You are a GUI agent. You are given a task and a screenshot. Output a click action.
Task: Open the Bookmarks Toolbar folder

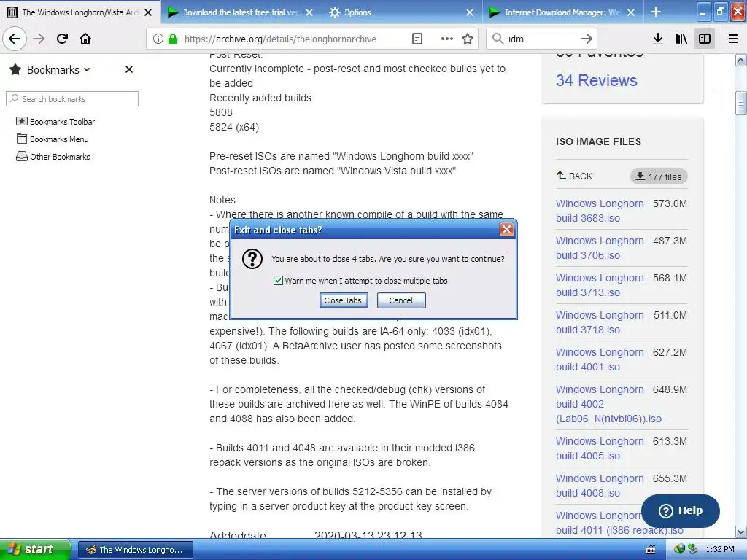[x=55, y=122]
